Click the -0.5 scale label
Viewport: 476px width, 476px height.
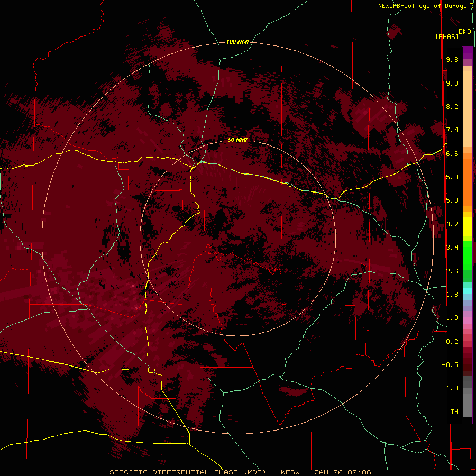point(450,365)
